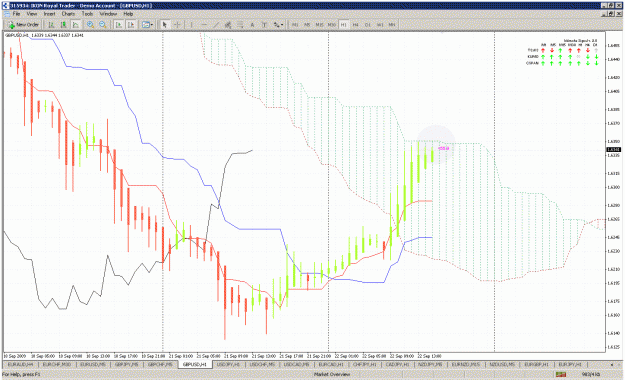625x380 pixels.
Task: Switch to the CHFJPY,H1 chart tab
Action: click(365, 364)
